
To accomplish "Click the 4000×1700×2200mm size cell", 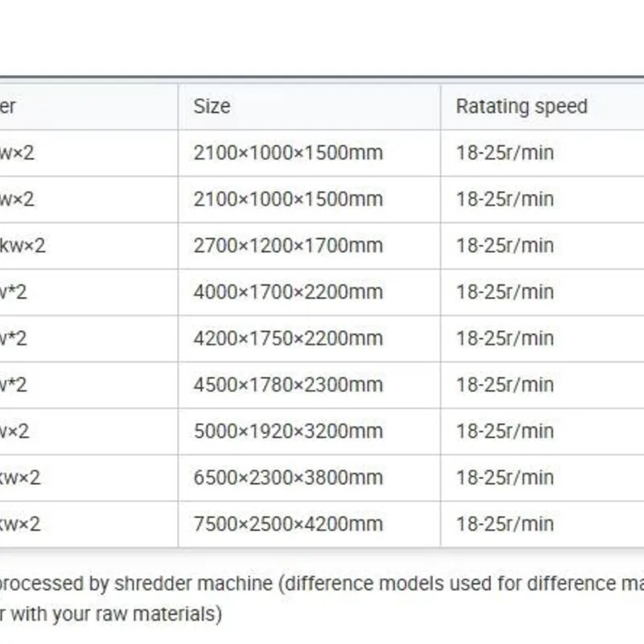I will pyautogui.click(x=288, y=291).
